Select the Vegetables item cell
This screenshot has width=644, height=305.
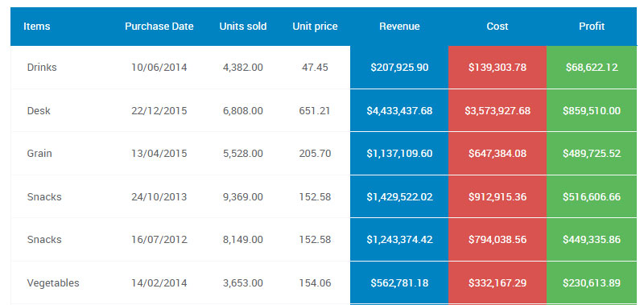tap(53, 282)
